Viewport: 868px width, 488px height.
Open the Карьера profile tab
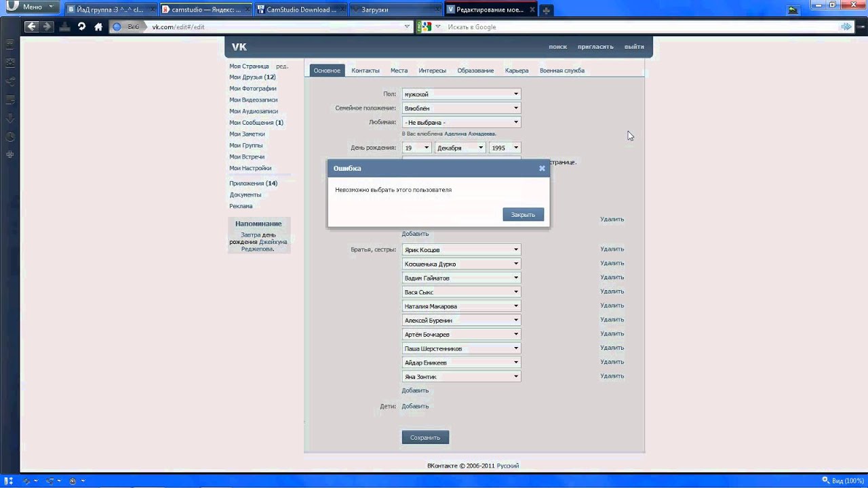[517, 70]
